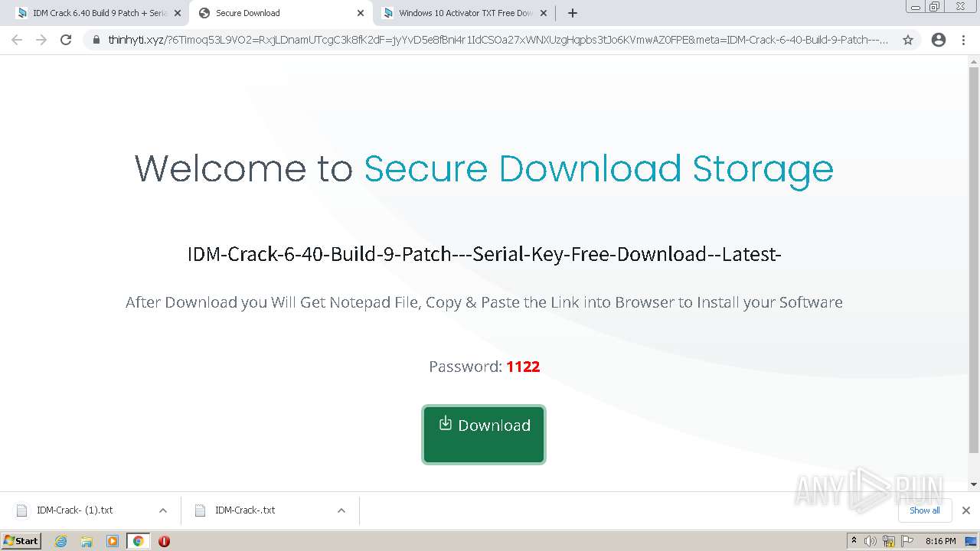Expand options for IDM-Crack- (1).txt download
Screen dimensions: 980x551
click(163, 510)
